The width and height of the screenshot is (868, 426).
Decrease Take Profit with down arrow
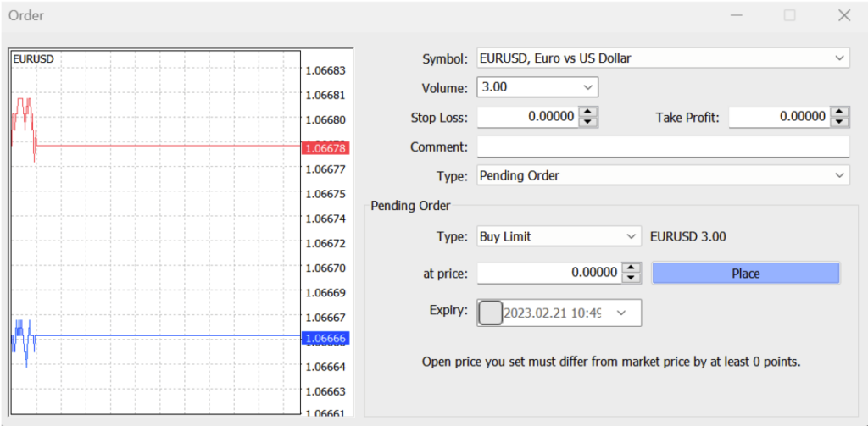click(840, 122)
